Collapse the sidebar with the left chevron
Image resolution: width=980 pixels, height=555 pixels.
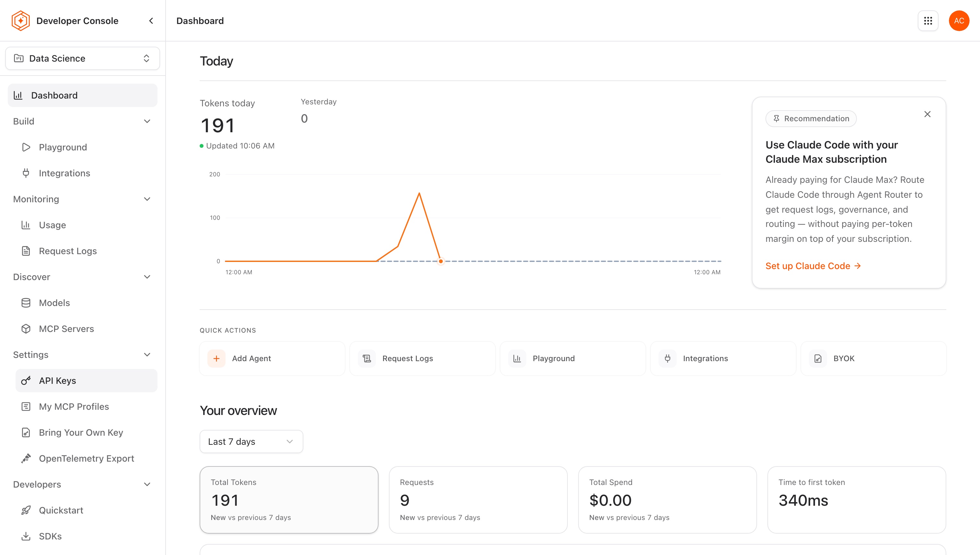(x=151, y=20)
